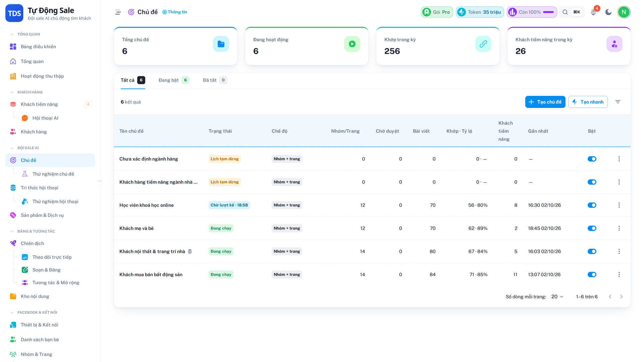This screenshot has height=362, width=644.
Task: Switch off Khách nội thất & trang trí nhà
Action: [592, 251]
